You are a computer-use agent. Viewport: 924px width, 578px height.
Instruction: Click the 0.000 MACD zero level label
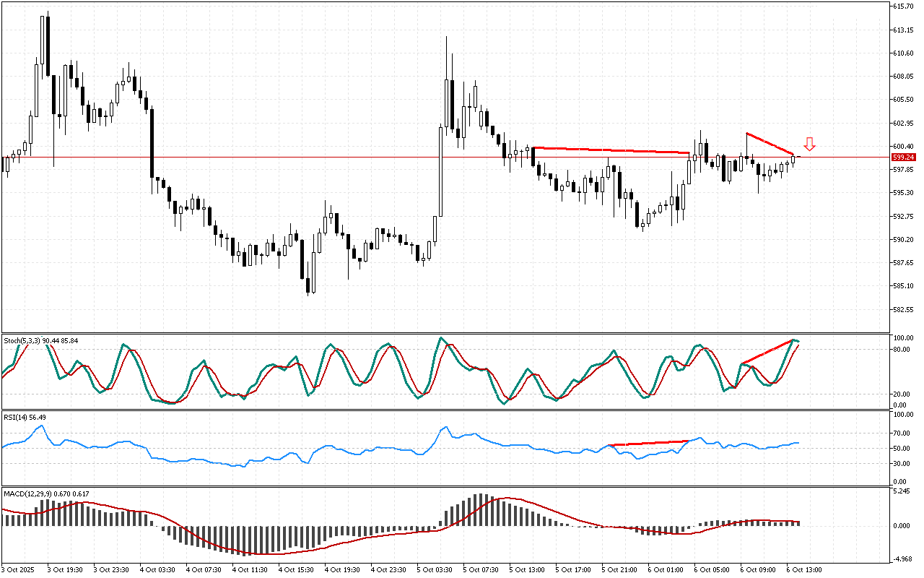point(902,525)
